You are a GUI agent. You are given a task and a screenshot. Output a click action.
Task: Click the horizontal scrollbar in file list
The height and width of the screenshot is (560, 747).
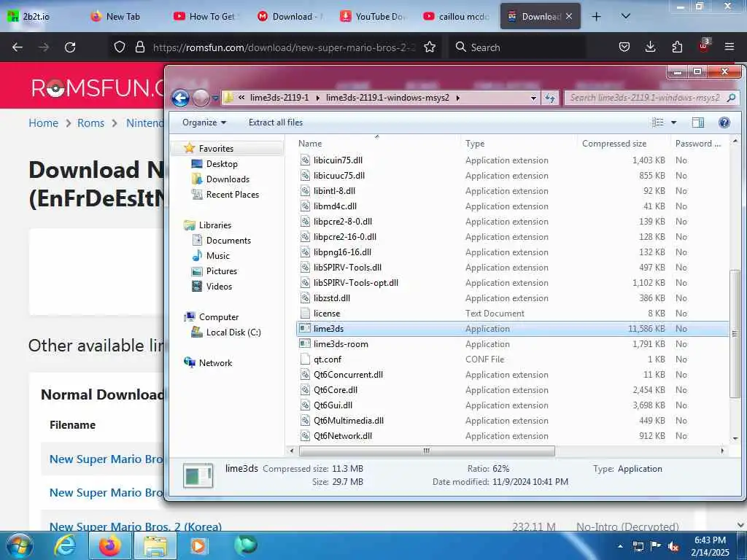[x=427, y=451]
